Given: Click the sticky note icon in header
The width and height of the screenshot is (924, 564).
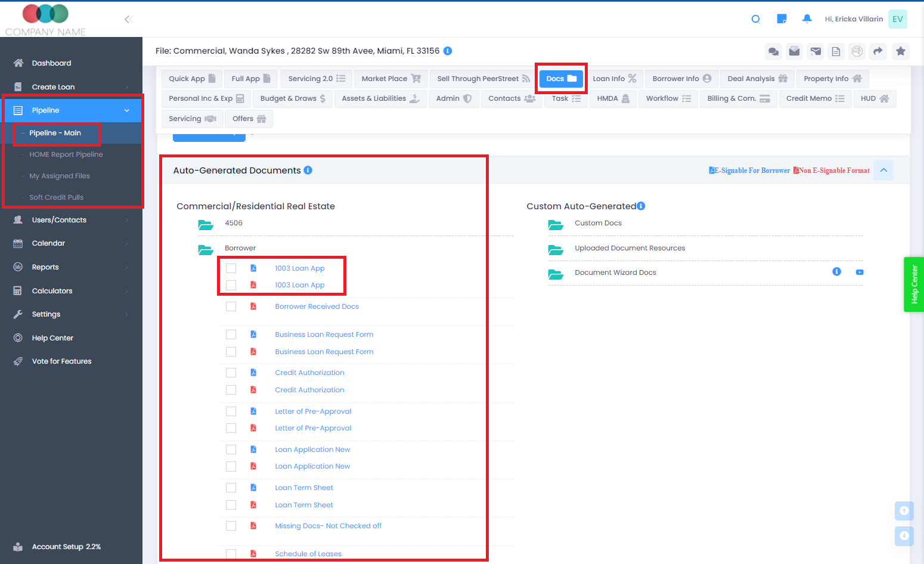Looking at the screenshot, I should [782, 19].
